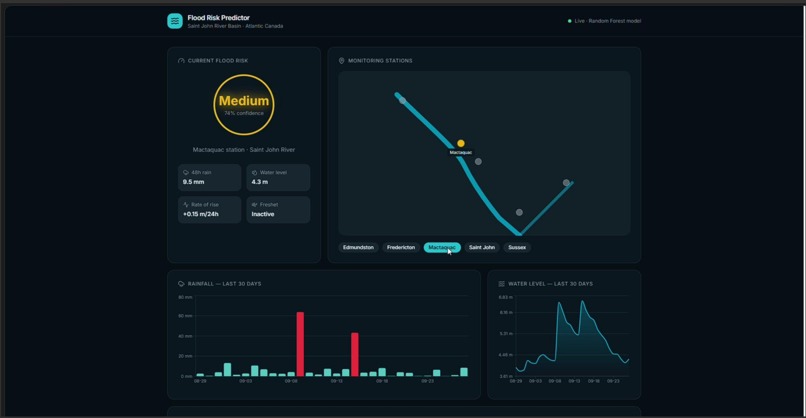Click the 09-23 date on the water level chart
Image resolution: width=806 pixels, height=418 pixels.
pyautogui.click(x=613, y=381)
